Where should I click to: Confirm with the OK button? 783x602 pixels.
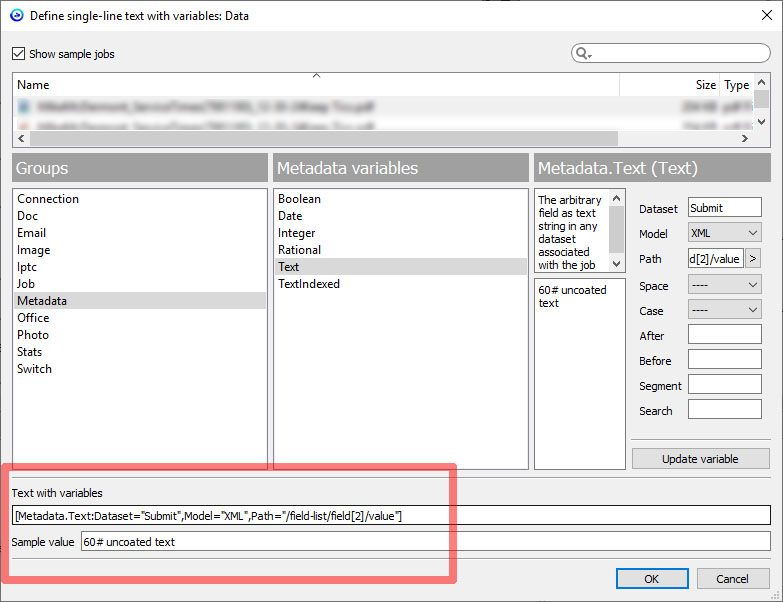651,578
